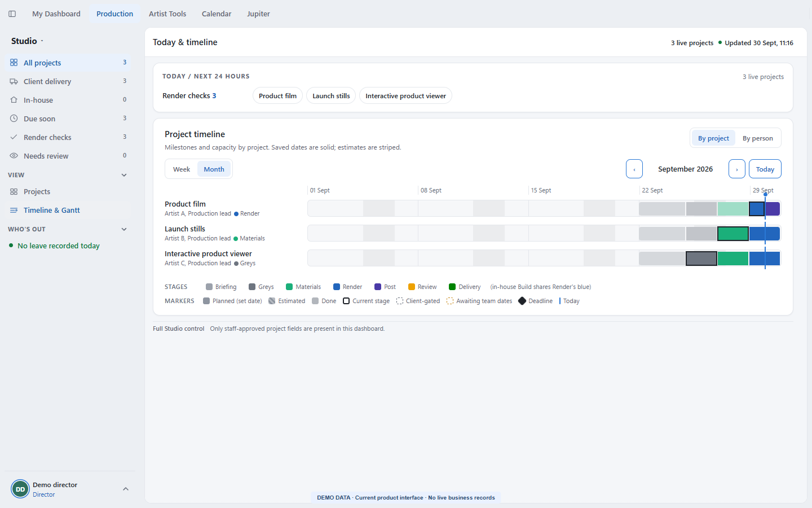Viewport: 812px width, 508px height.
Task: Select the Due soon filter
Action: pyautogui.click(x=69, y=119)
